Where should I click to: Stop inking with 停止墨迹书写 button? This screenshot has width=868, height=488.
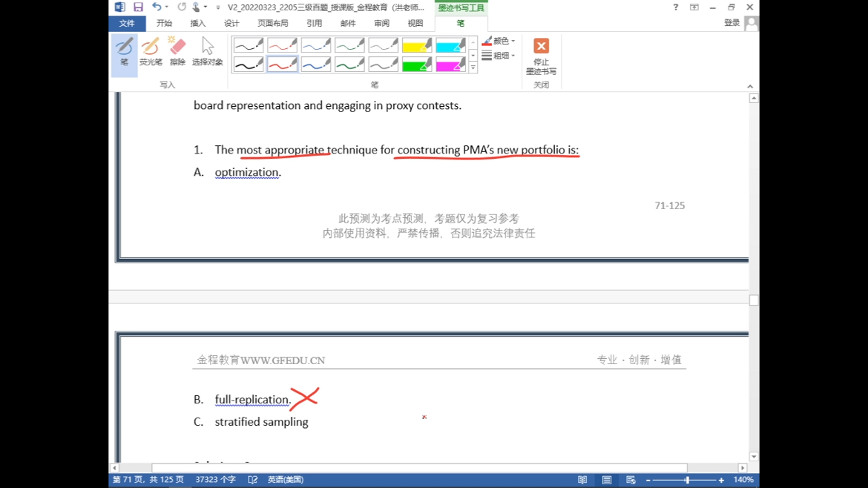(x=541, y=56)
